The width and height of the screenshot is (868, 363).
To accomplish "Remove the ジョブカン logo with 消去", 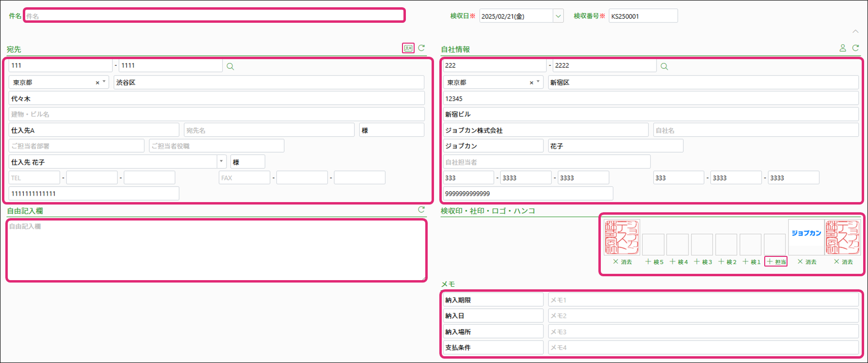I will tap(807, 262).
